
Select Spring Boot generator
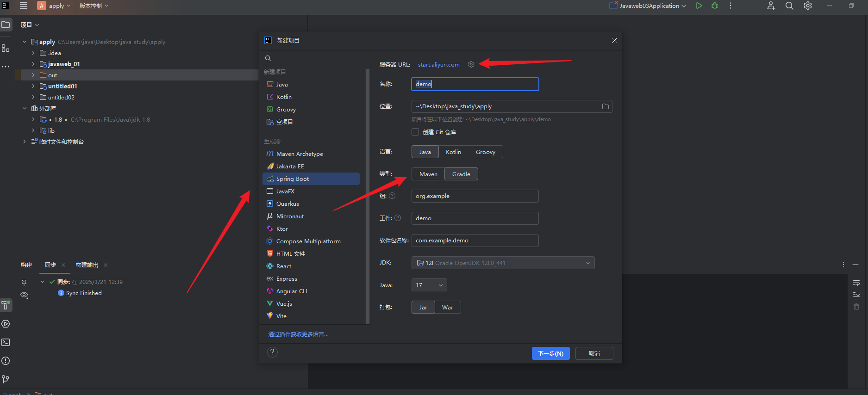(x=311, y=179)
